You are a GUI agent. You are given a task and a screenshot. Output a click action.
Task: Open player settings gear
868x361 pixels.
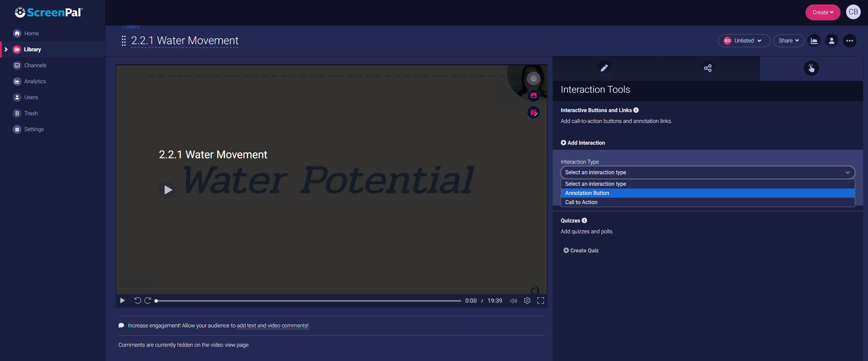click(x=527, y=301)
